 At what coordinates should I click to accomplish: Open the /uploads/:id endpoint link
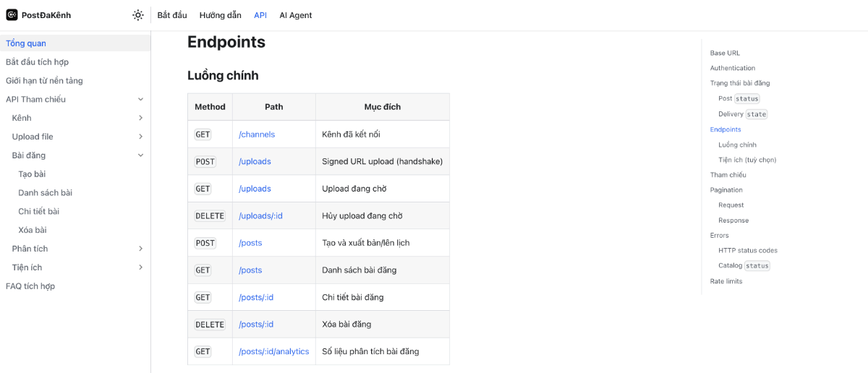pyautogui.click(x=260, y=216)
